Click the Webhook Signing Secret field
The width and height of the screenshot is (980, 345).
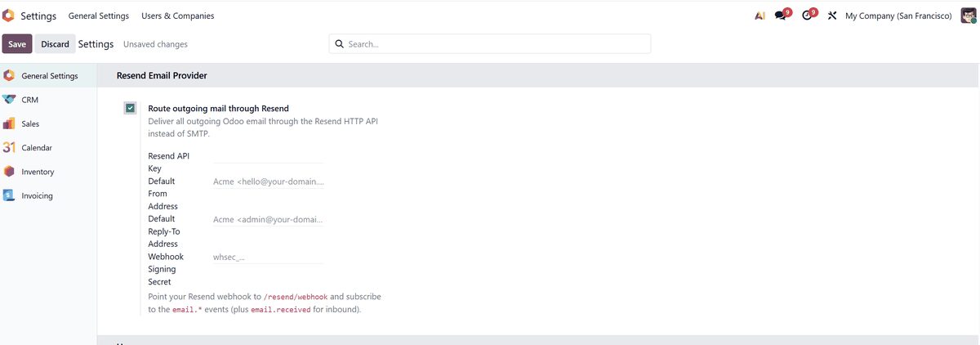click(x=268, y=257)
